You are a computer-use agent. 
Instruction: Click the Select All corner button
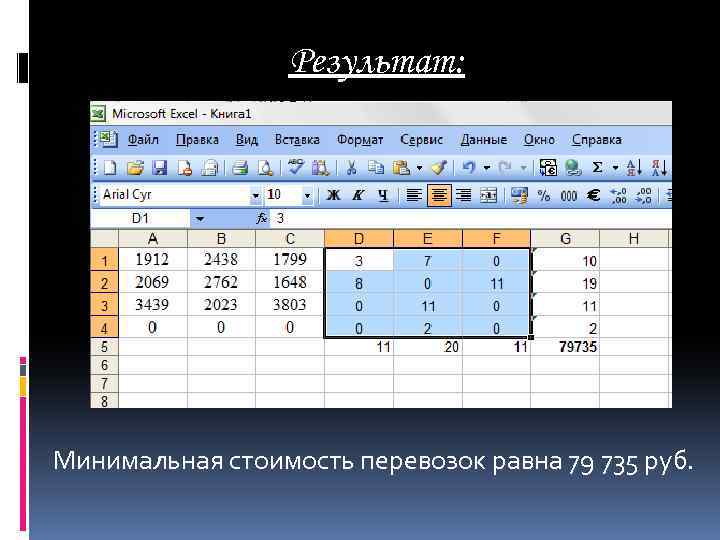pyautogui.click(x=104, y=239)
